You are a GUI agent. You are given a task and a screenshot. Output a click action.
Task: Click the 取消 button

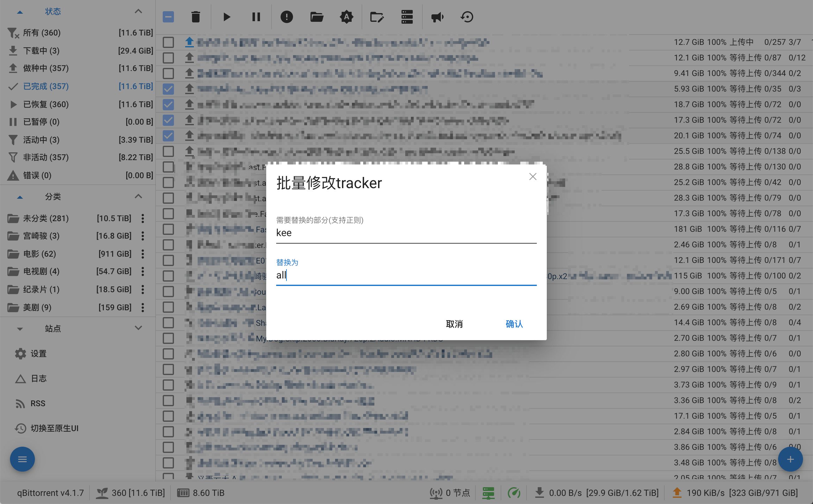coord(455,324)
